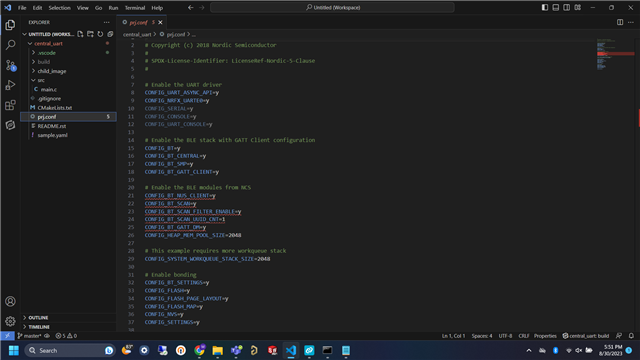The image size is (640, 360).
Task: Select the prj.conf editor tab
Action: tap(142, 22)
